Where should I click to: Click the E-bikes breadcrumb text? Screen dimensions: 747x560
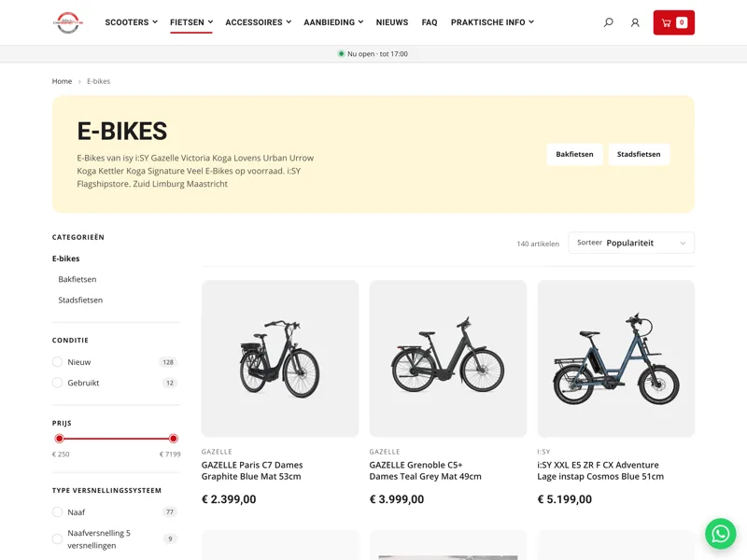[99, 81]
